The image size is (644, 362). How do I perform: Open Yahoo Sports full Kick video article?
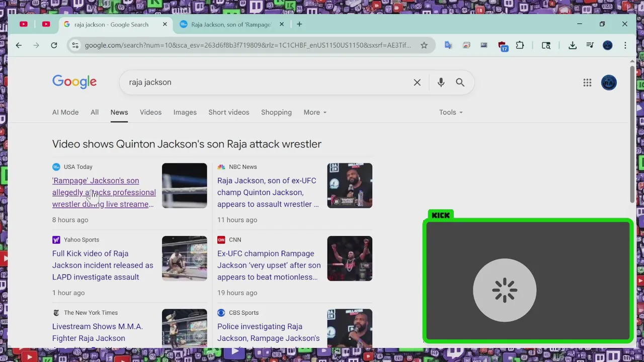(103, 265)
